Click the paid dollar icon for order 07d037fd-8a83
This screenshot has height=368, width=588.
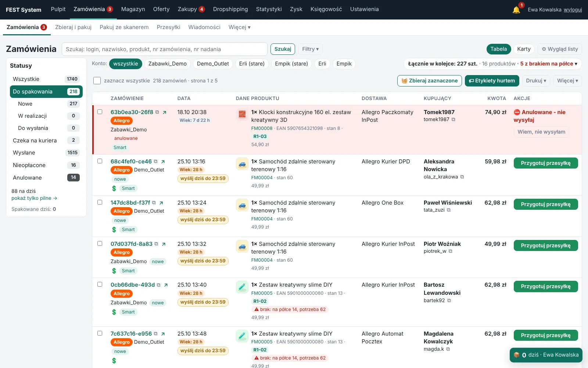(114, 271)
